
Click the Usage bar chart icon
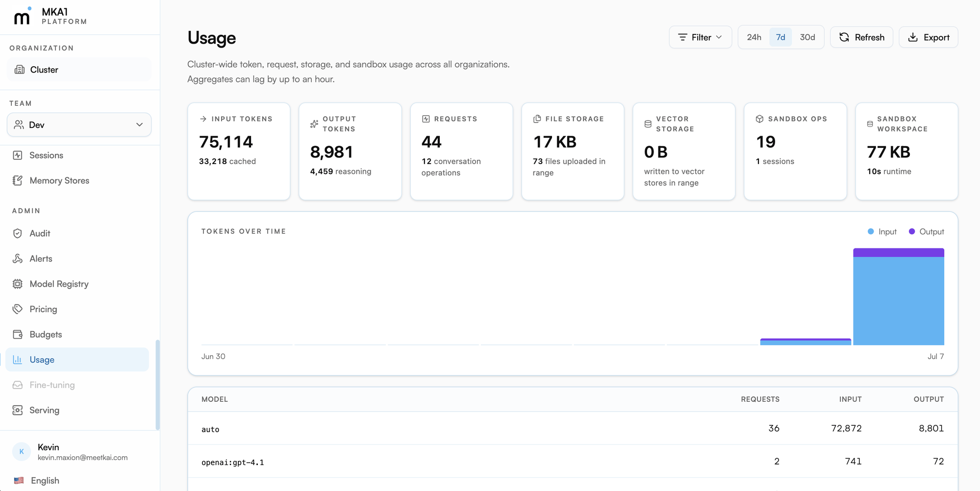point(18,360)
